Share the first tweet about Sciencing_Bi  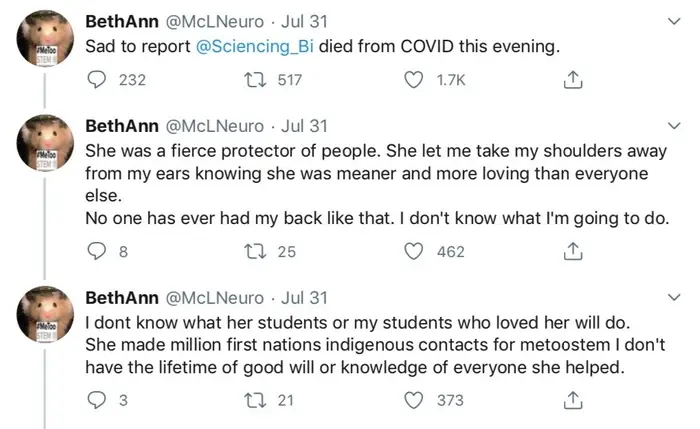(573, 81)
